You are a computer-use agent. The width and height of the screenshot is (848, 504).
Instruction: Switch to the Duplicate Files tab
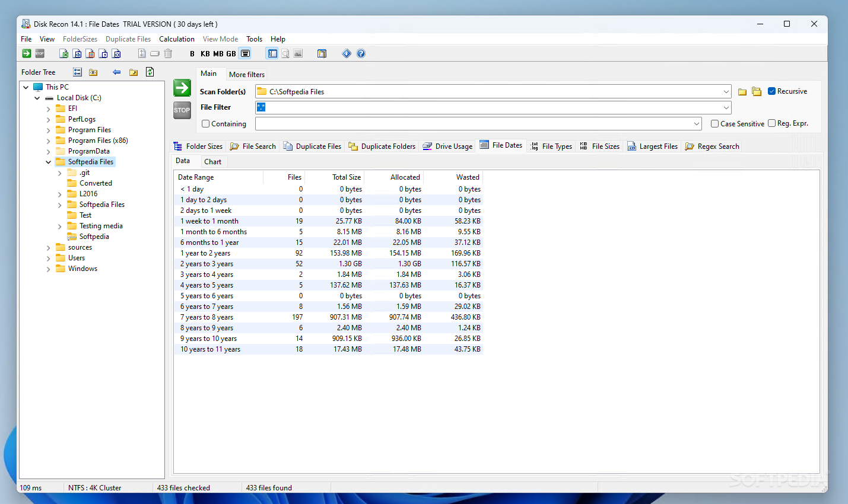pyautogui.click(x=312, y=146)
